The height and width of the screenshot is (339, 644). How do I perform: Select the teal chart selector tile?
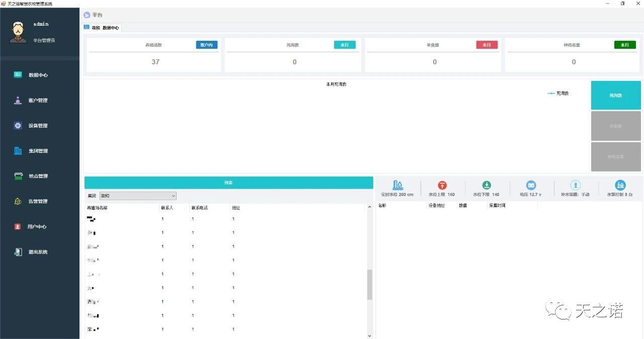click(615, 95)
